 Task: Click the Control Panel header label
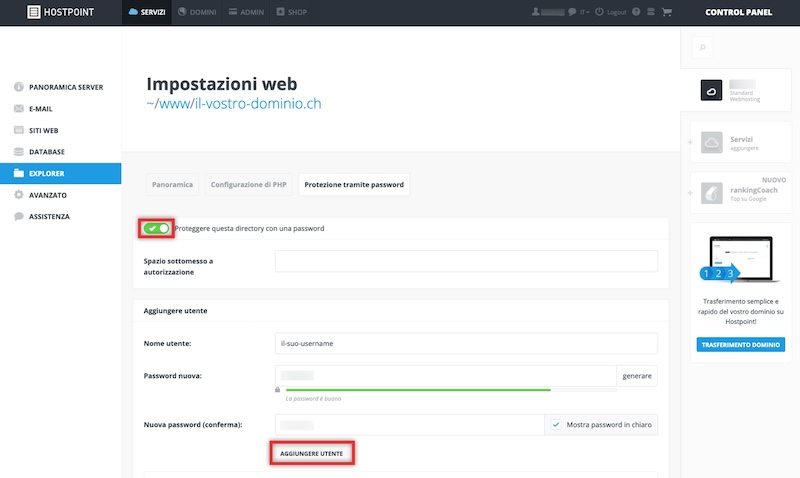click(x=738, y=12)
